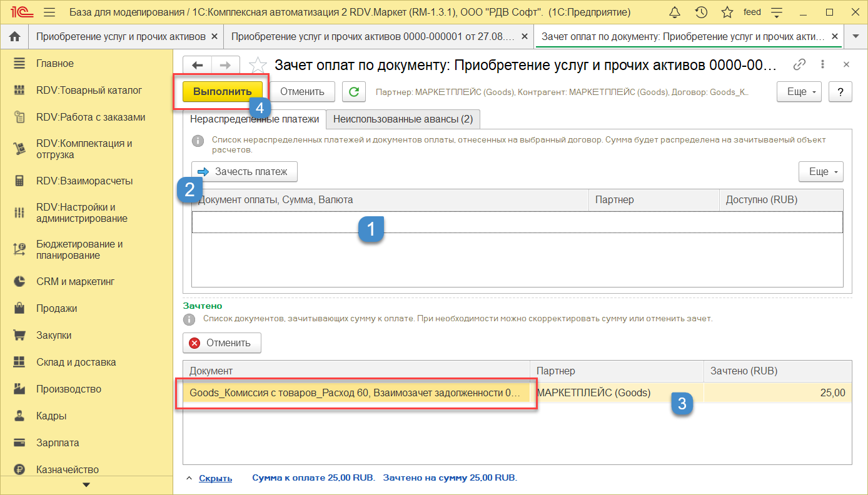Open the list of open tabs dropdown
This screenshot has width=868, height=495.
[x=855, y=37]
